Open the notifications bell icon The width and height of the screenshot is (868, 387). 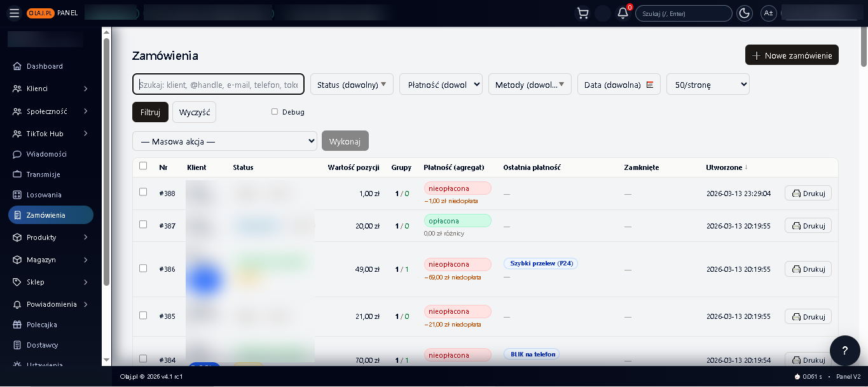(x=623, y=13)
